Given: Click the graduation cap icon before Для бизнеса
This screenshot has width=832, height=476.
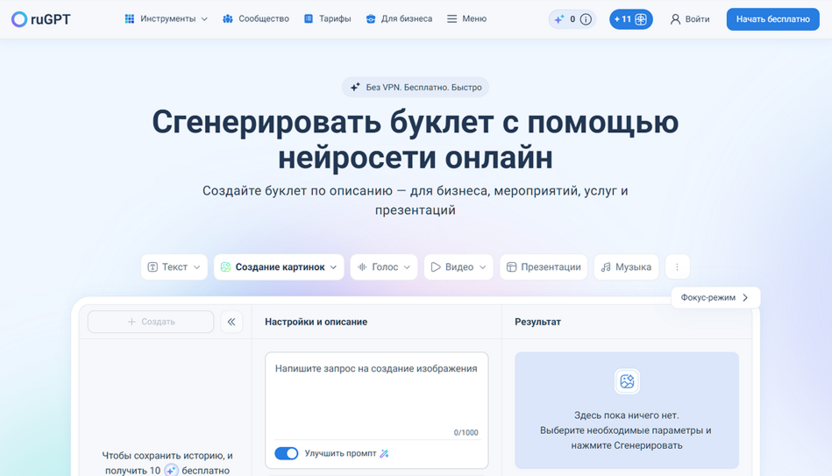Looking at the screenshot, I should click(370, 19).
